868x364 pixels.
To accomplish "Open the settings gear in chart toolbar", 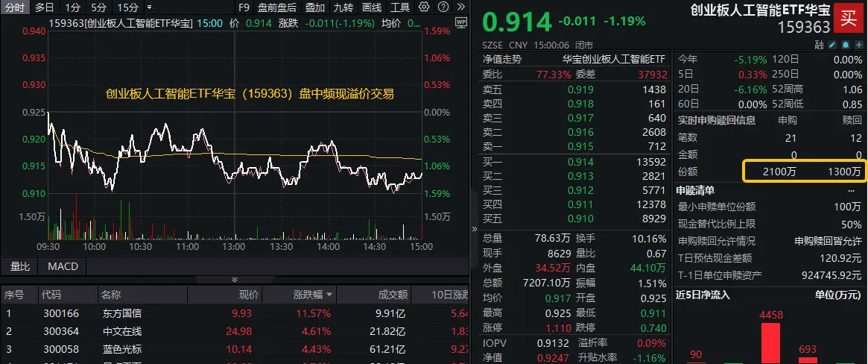I will 424,7.
